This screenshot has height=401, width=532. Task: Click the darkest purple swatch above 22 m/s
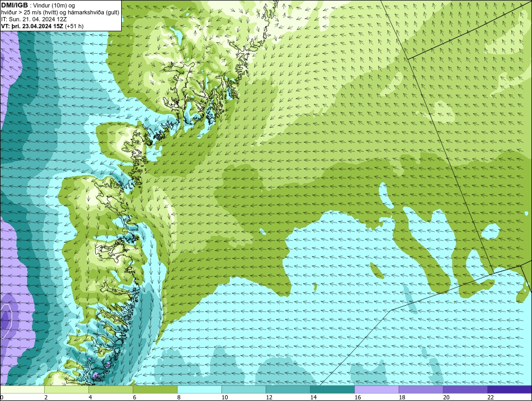click(x=509, y=389)
